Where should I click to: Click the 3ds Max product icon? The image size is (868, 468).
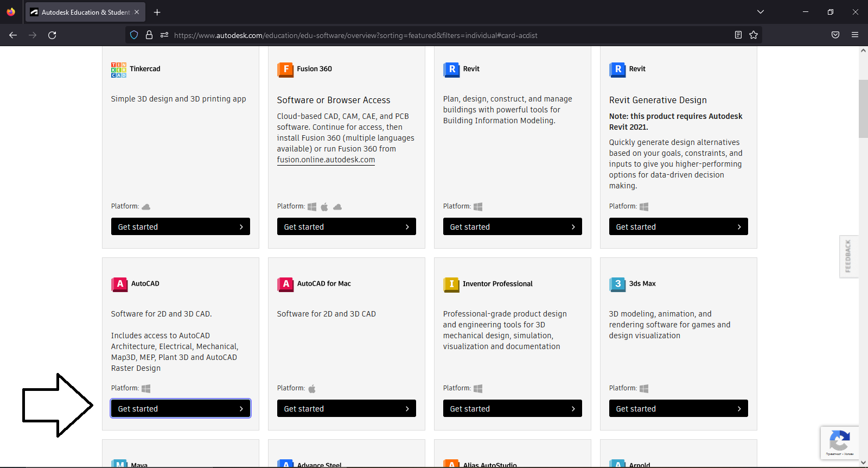click(x=617, y=284)
